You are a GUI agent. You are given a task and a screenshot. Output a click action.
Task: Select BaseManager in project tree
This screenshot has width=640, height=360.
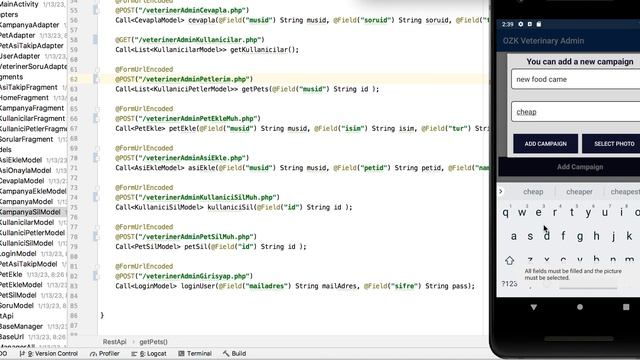point(21,326)
